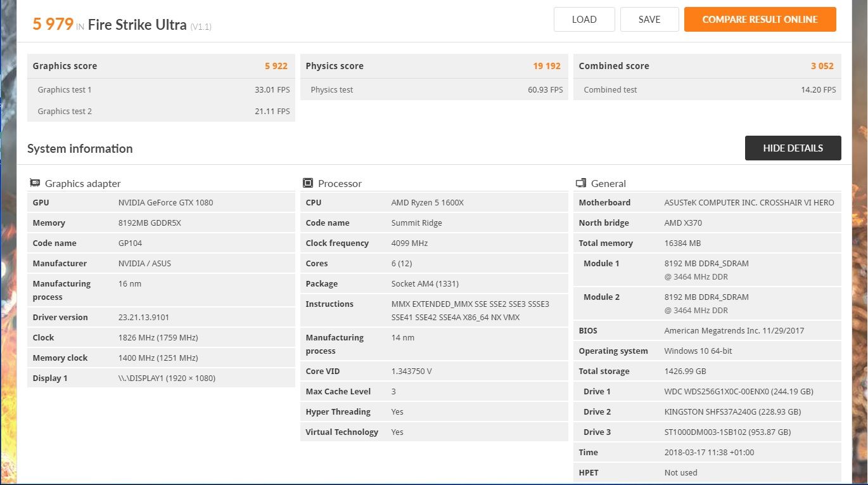Click Physics test 60.93 FPS value
This screenshot has height=485, width=868.
click(546, 90)
